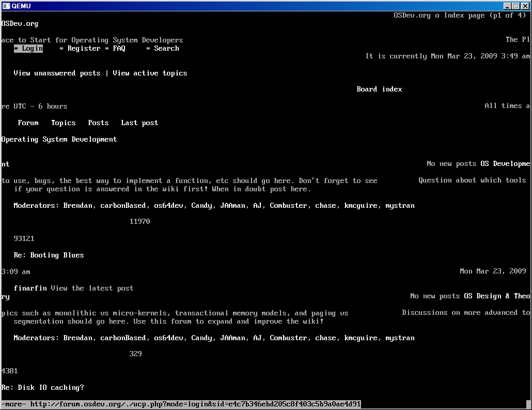
Task: Click the 'It is currently Mon Mar 23, 2009' line
Action: tap(447, 56)
